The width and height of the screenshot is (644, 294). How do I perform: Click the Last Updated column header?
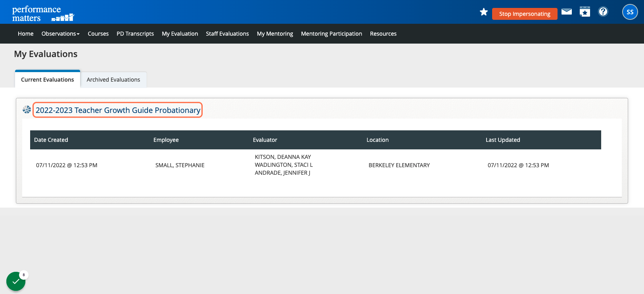[x=503, y=140]
